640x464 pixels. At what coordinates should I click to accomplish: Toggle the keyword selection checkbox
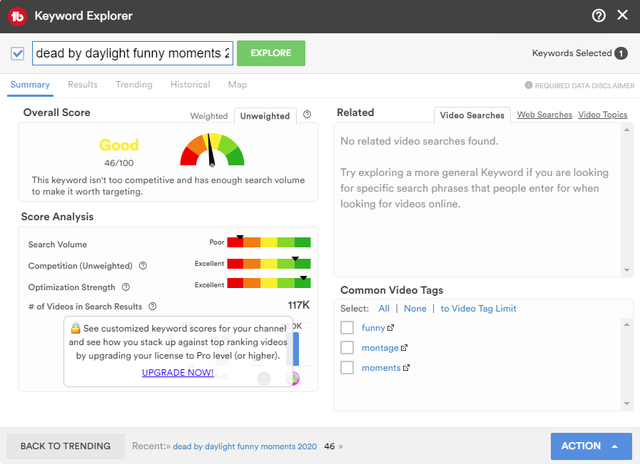(x=18, y=53)
